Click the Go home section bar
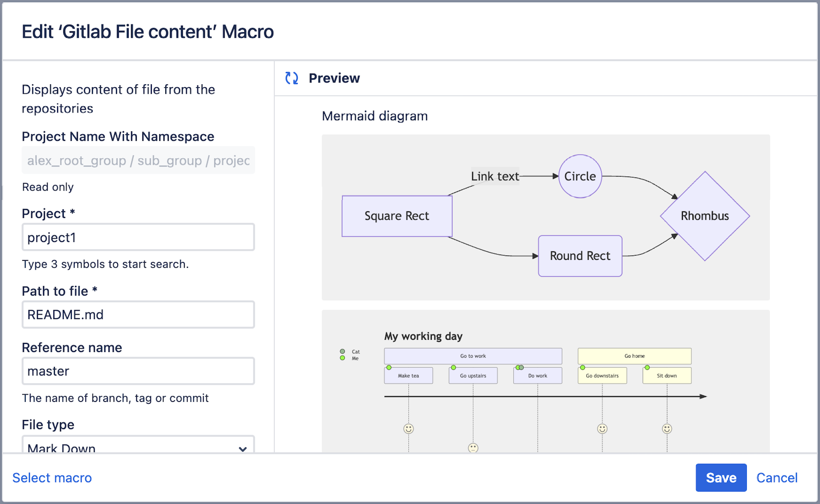The image size is (820, 504). pos(634,356)
